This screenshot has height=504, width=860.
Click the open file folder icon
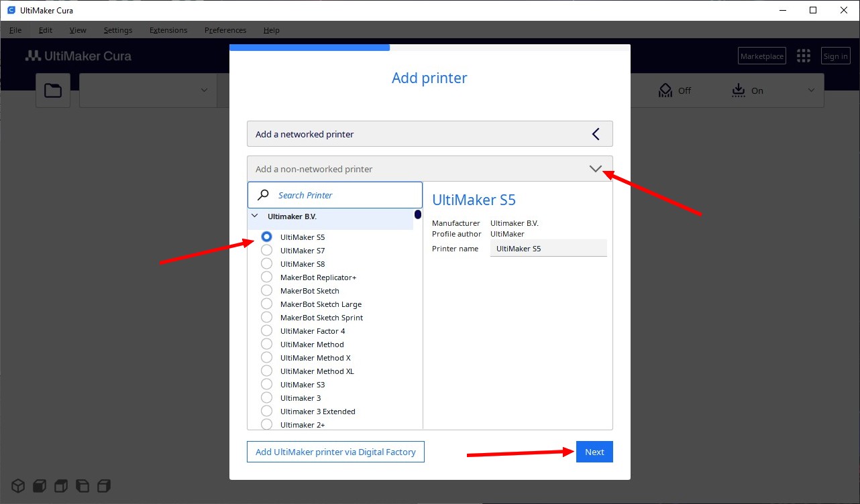tap(53, 90)
